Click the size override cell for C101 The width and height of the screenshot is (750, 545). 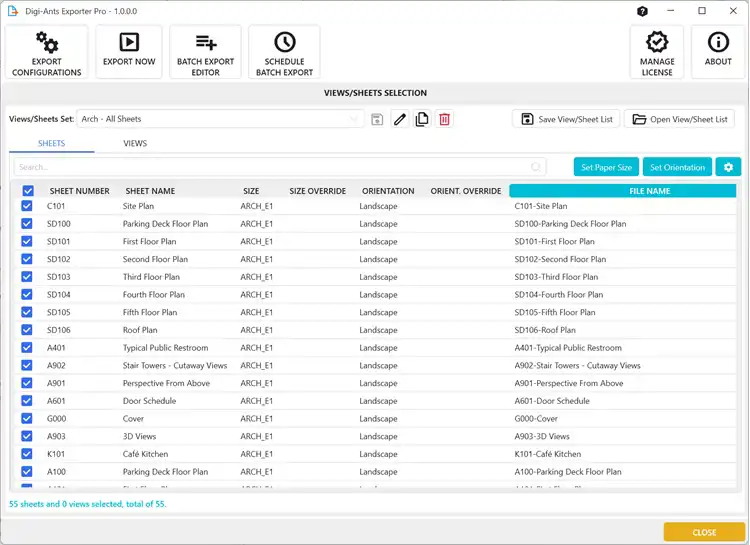(x=318, y=206)
